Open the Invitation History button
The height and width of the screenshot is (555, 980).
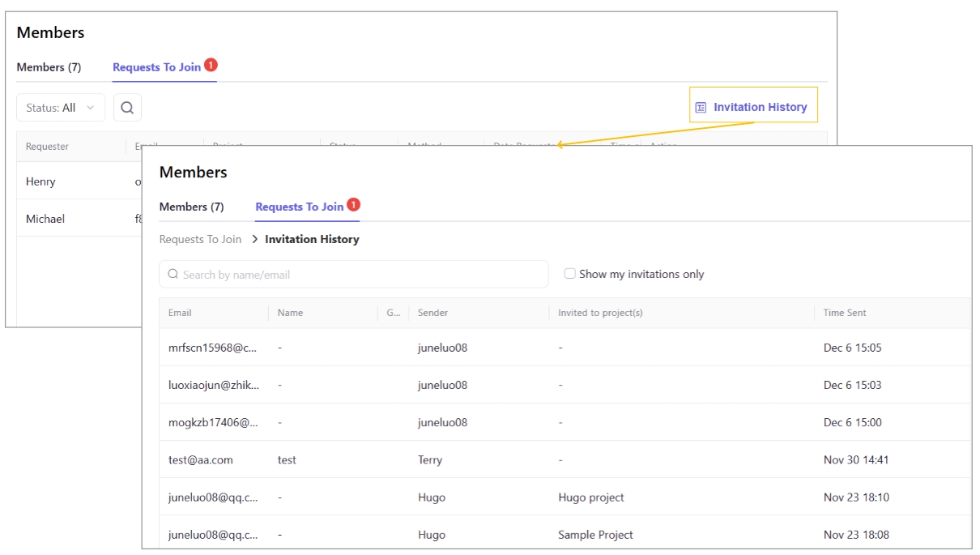click(x=753, y=107)
